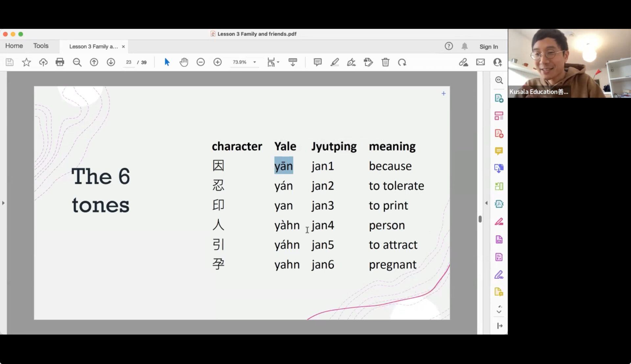Click the meaning 'pregnant'
The image size is (631, 364).
coord(392,265)
